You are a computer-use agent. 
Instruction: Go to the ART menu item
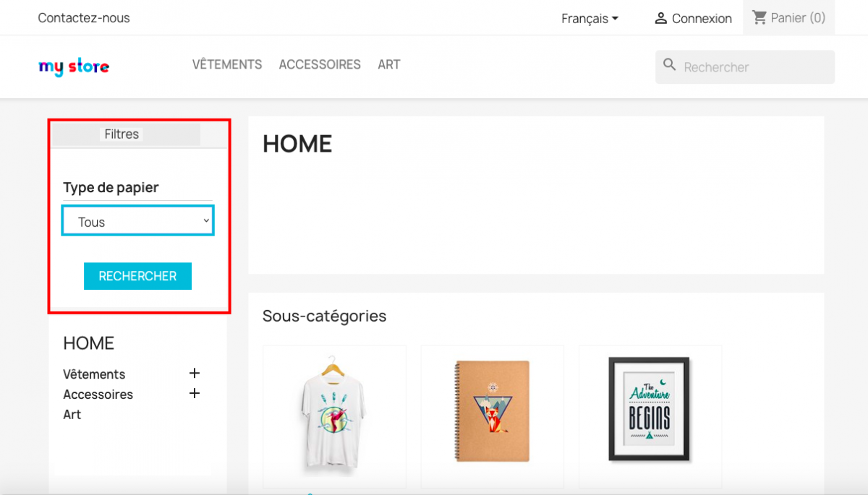(x=388, y=64)
